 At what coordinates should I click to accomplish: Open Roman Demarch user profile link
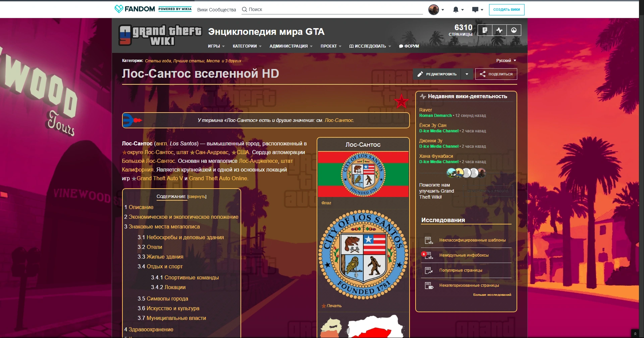435,116
